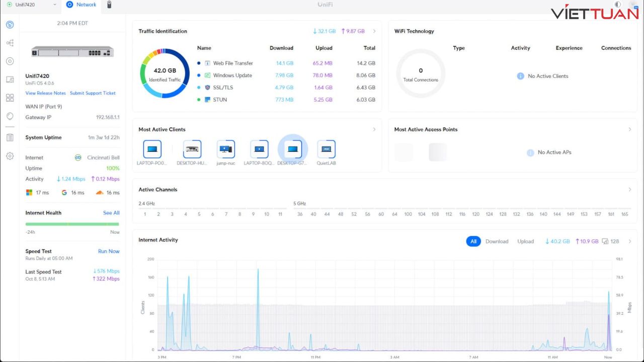Viewport: 644px width, 362px height.
Task: Click the UniFi device image
Action: (72, 52)
